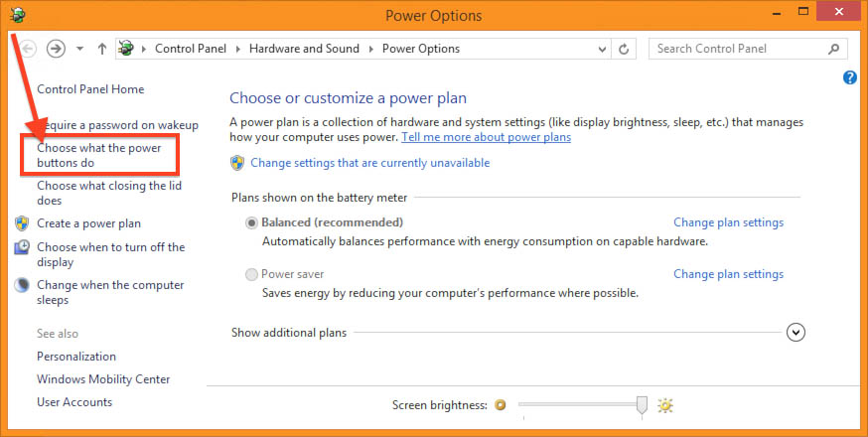The width and height of the screenshot is (868, 437).
Task: Expand Show additional plans chevron
Action: 796,333
